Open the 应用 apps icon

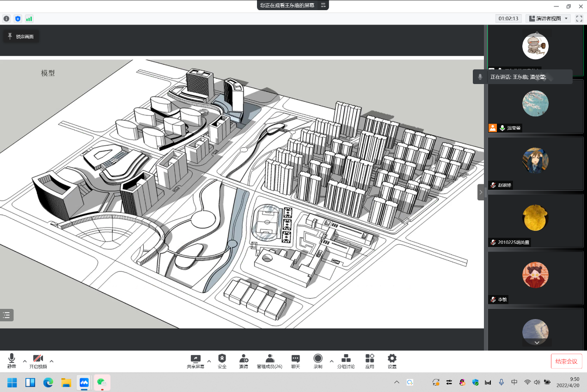pos(369,361)
